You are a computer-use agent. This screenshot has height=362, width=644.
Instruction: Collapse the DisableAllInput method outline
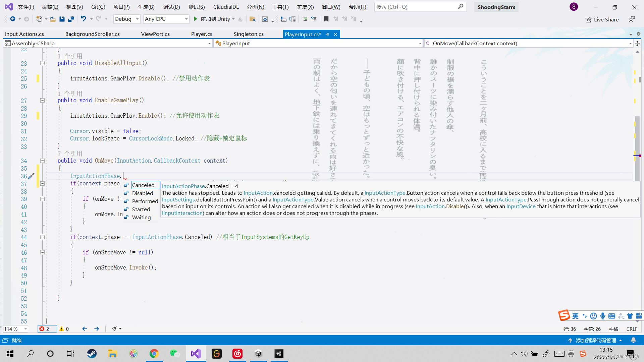point(42,63)
